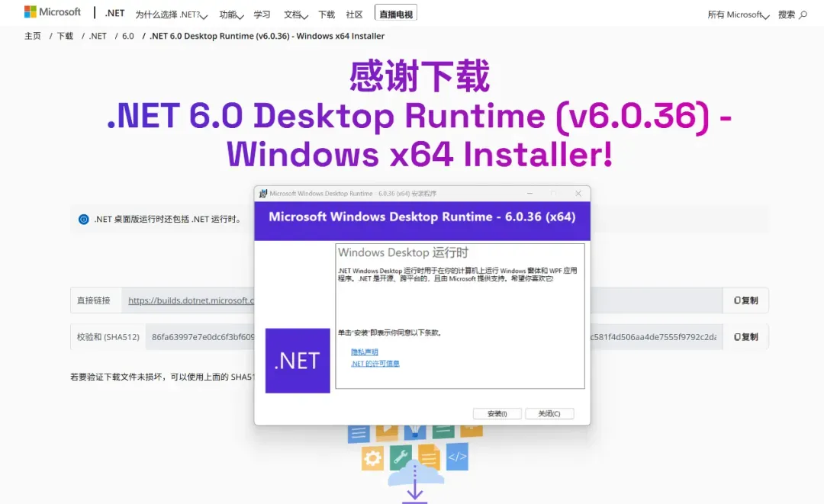Screen dimensions: 824x504
Task: Go to .NET in the breadcrumb
Action: (98, 36)
